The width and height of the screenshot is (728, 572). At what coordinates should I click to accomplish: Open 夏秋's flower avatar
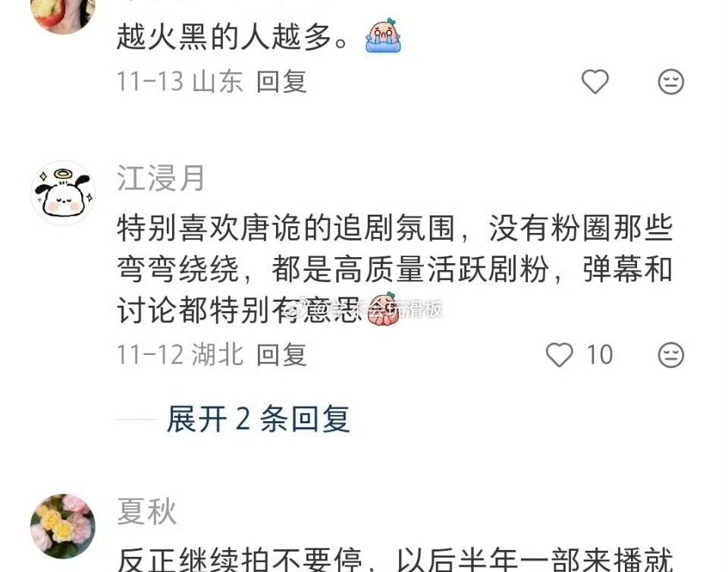(x=63, y=526)
